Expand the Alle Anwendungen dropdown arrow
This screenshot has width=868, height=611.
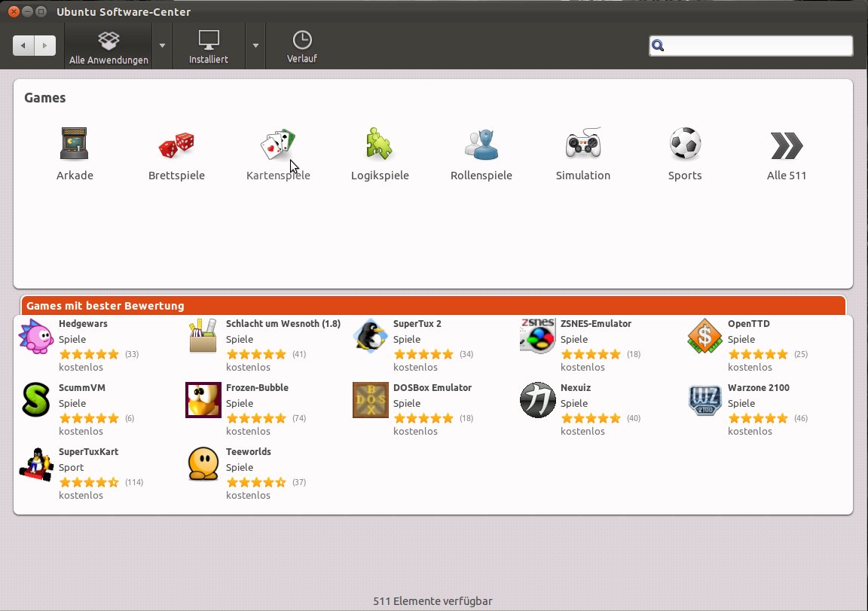pos(162,46)
